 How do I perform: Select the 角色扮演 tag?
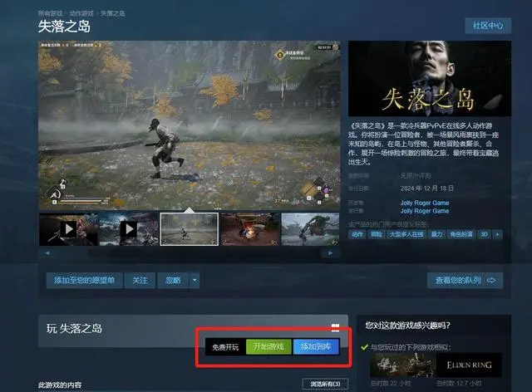click(461, 234)
